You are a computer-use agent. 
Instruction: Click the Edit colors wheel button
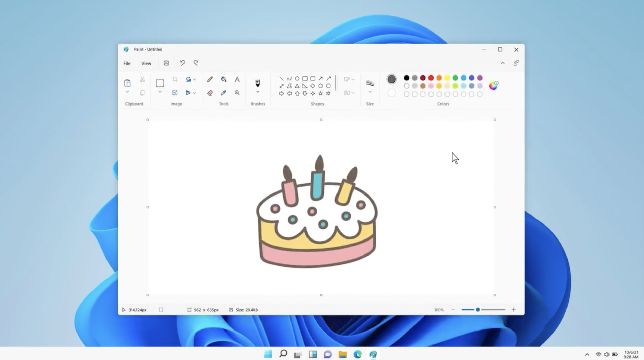[x=493, y=86]
